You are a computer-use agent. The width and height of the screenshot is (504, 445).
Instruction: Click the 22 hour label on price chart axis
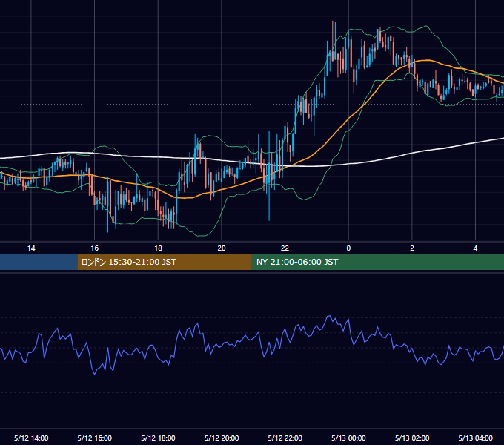(x=285, y=248)
